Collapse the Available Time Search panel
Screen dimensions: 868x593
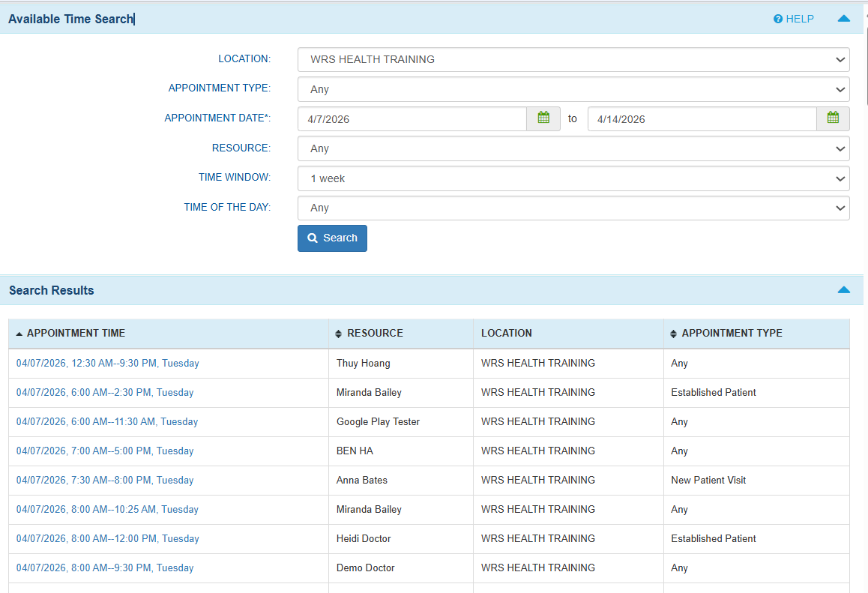click(843, 19)
